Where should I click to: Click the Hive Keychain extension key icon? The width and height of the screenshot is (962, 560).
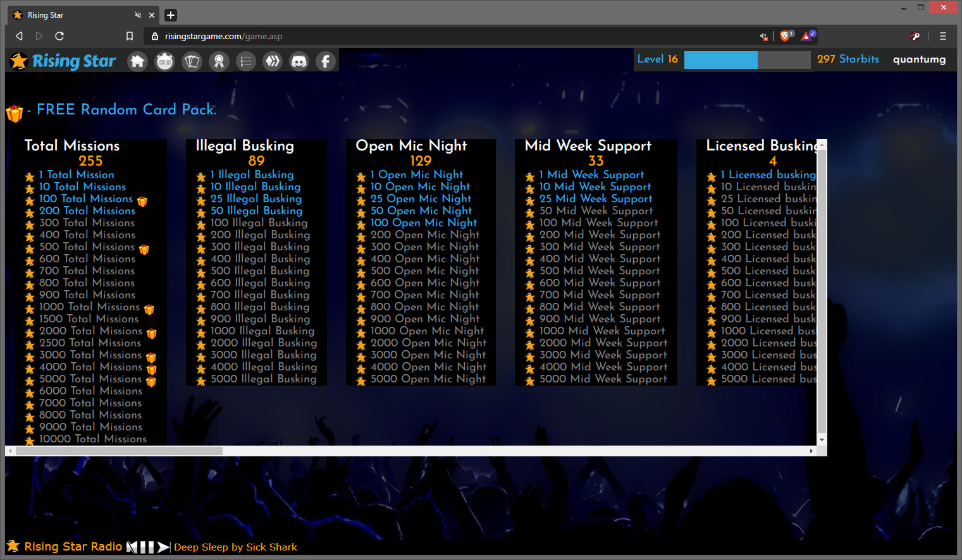(915, 36)
